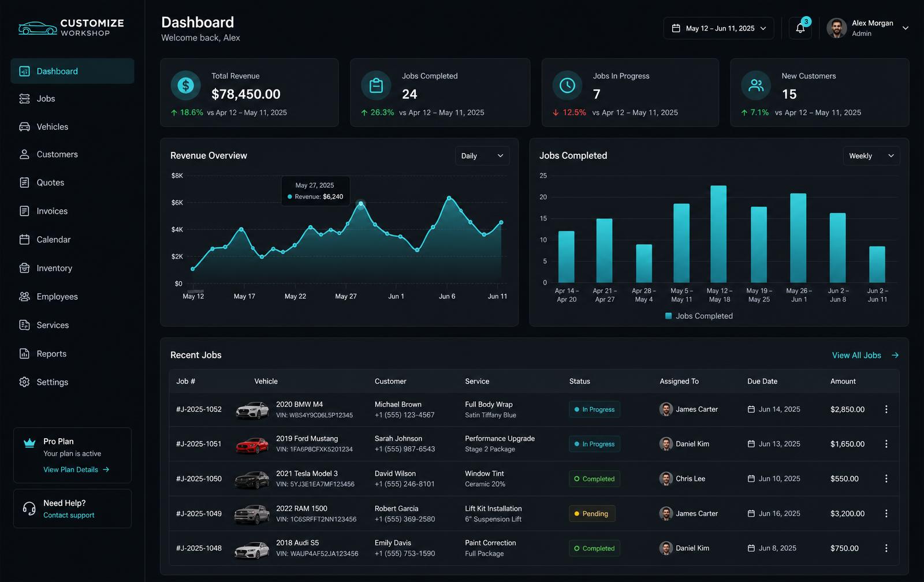Click the 2022 RAM 1500 truck thumbnail

(252, 514)
